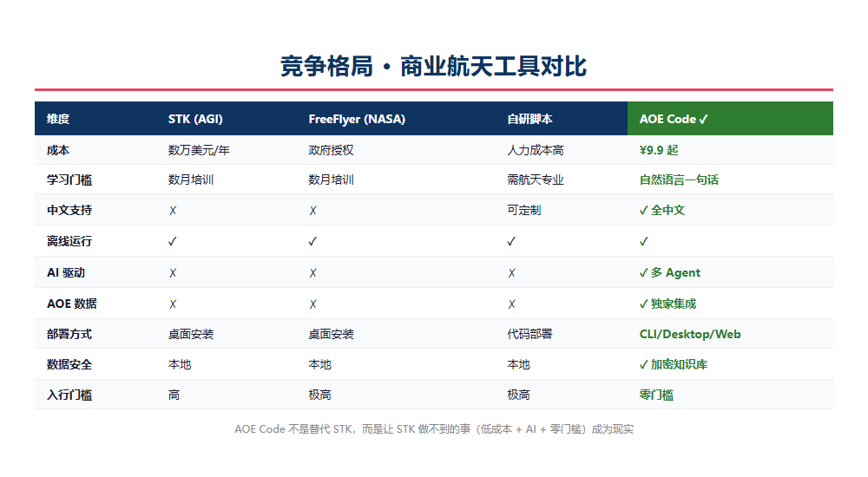Select the 自研脚本 column header
868x477 pixels.
click(529, 119)
